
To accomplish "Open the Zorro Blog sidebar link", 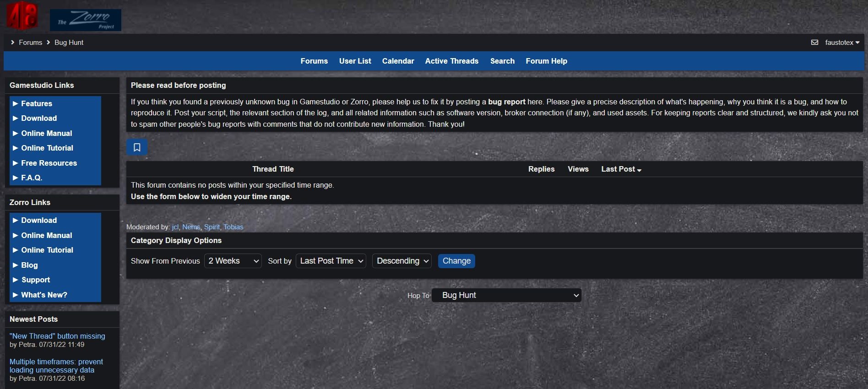I will tap(29, 265).
